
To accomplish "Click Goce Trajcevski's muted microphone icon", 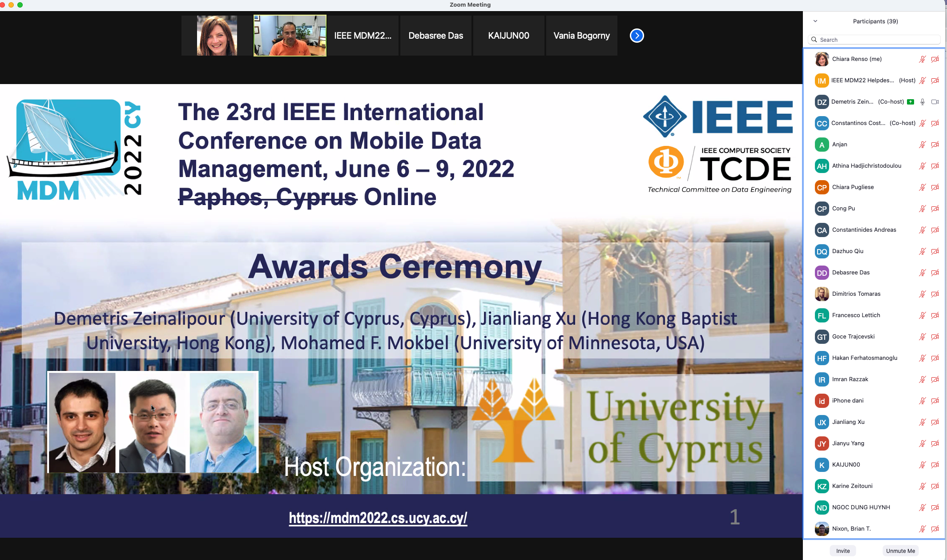I will coord(923,337).
